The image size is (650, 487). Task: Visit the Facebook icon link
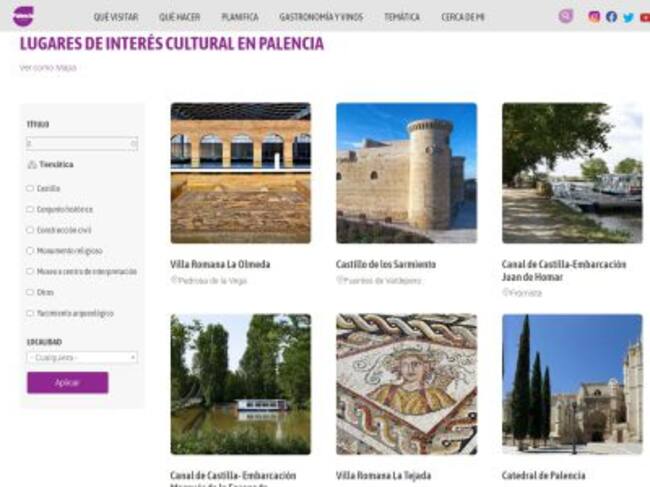click(x=611, y=17)
